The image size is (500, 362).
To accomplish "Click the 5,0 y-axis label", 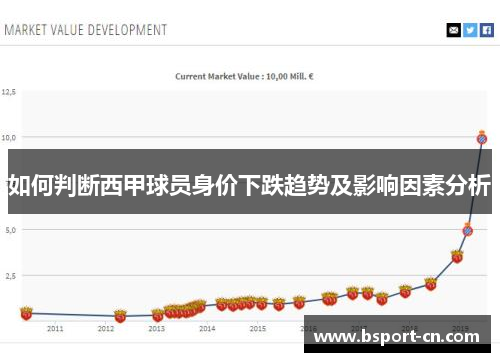I will [x=10, y=230].
